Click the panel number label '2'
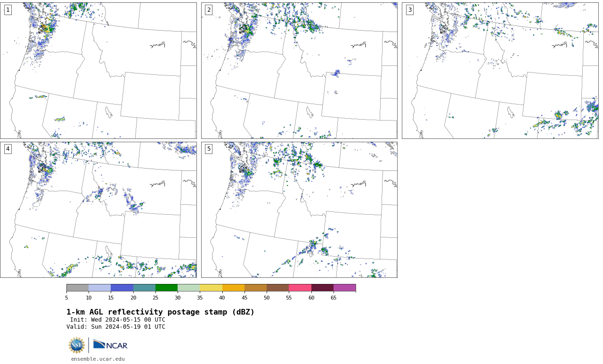This screenshot has width=603, height=364. point(209,10)
